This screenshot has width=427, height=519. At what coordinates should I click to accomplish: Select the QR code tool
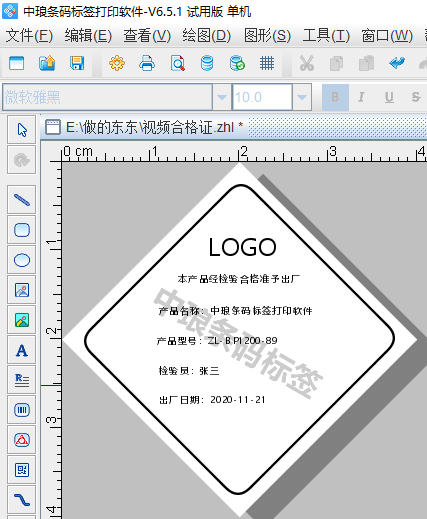point(22,470)
